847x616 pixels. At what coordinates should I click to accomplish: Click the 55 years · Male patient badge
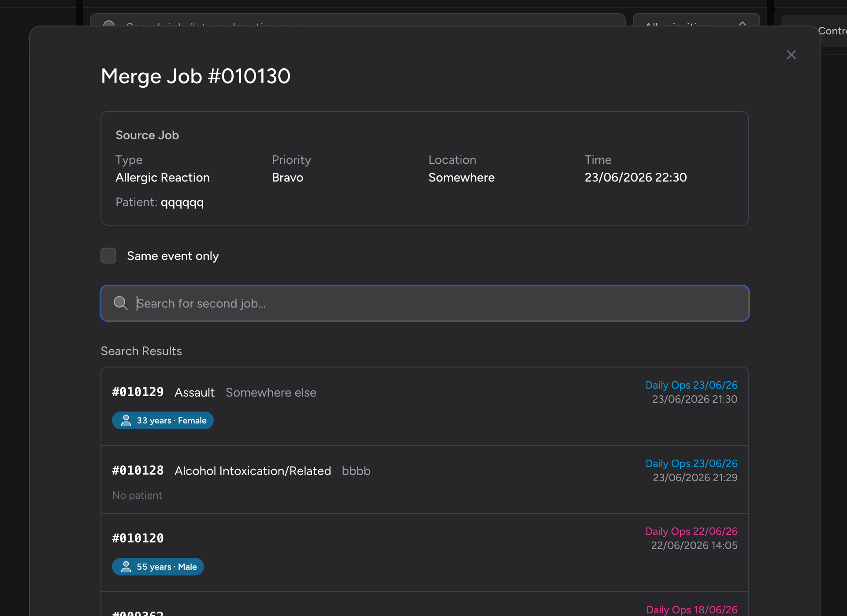coord(158,567)
